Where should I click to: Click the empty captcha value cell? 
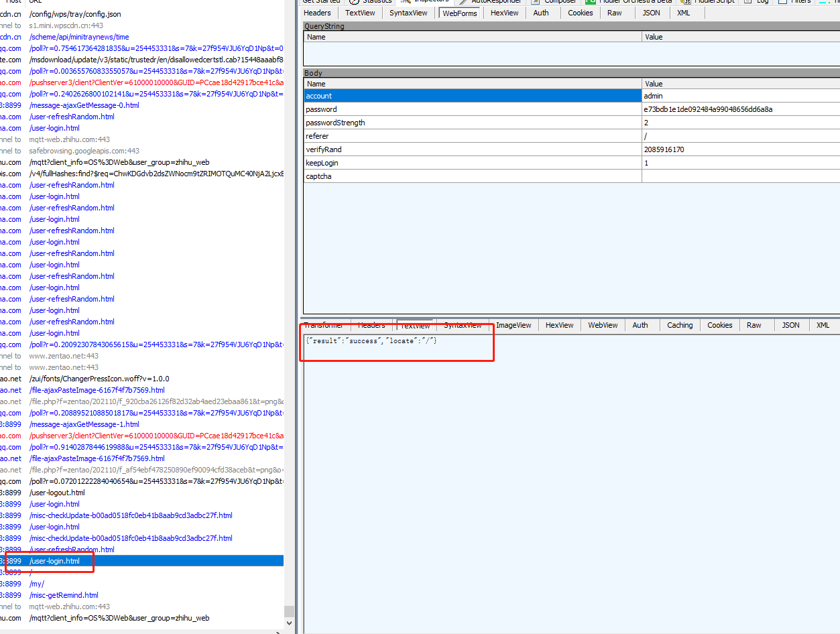(737, 176)
